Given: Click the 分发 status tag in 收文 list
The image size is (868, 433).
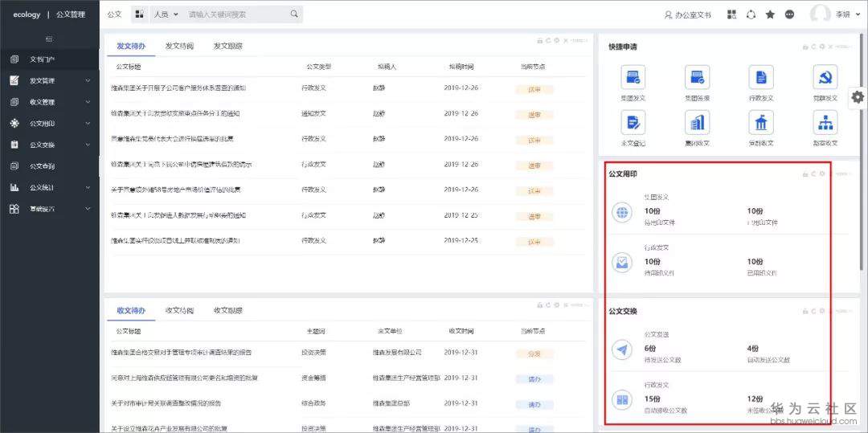Looking at the screenshot, I should 534,354.
